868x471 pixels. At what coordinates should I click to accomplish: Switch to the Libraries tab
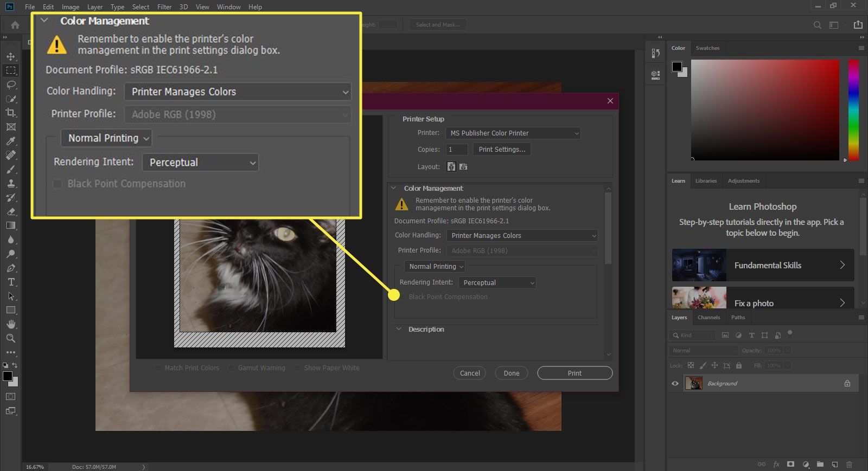click(706, 181)
